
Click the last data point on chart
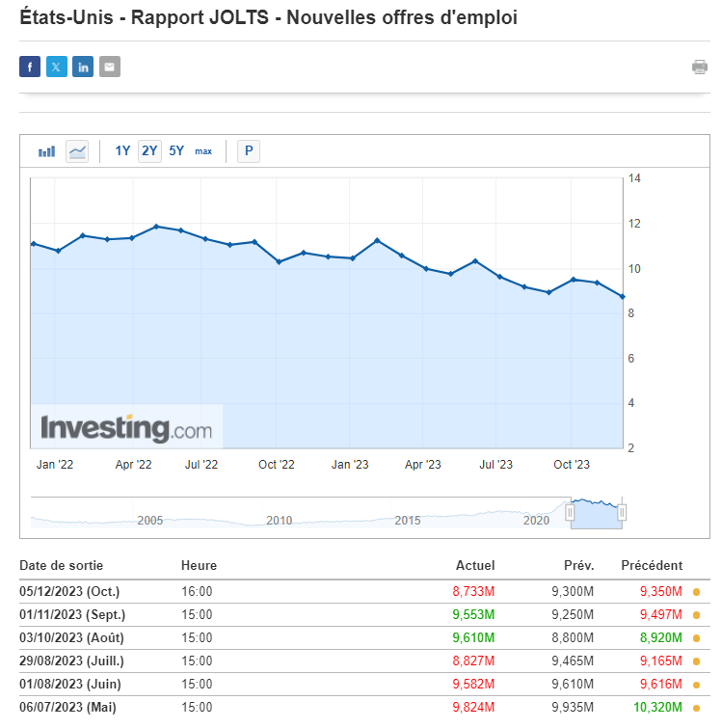click(x=623, y=297)
